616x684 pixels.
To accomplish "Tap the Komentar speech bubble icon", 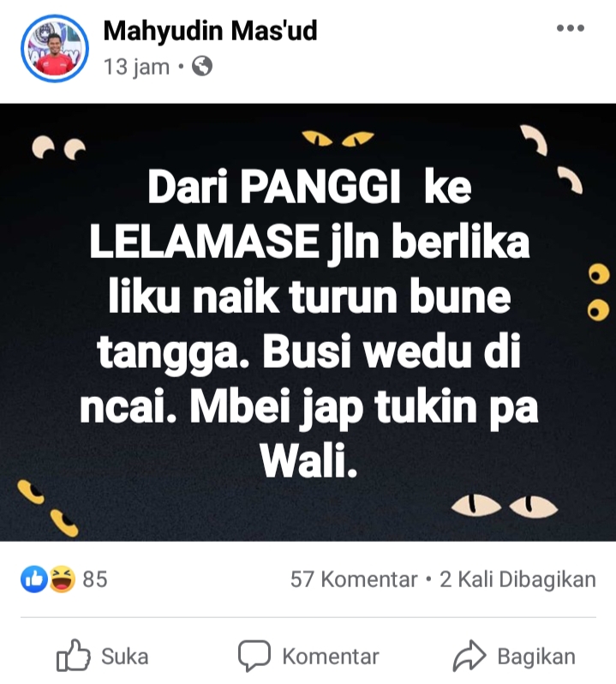I will pos(254,656).
